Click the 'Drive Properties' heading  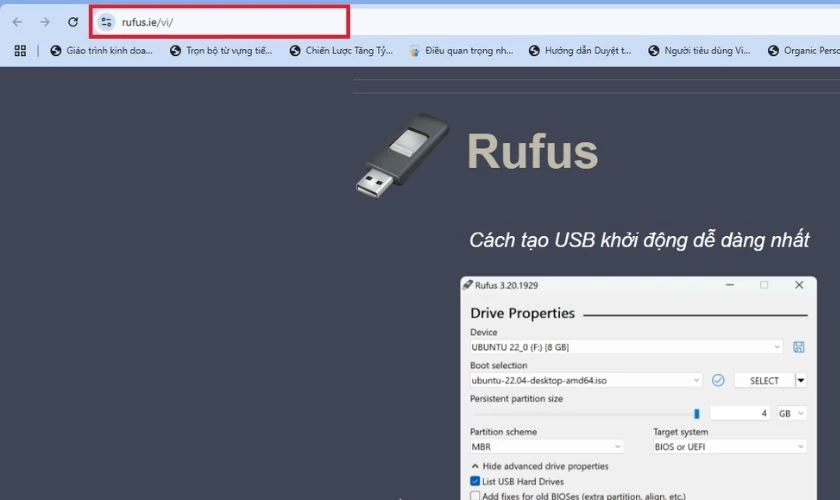tap(522, 313)
